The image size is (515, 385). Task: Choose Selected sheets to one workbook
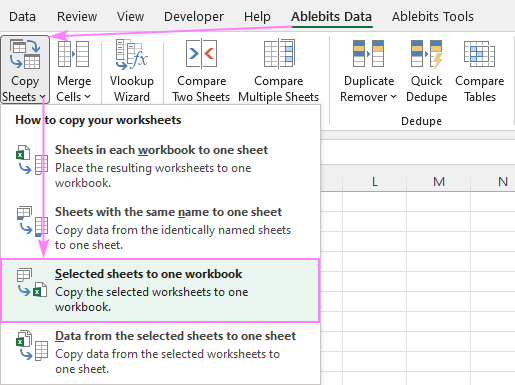[x=160, y=290]
